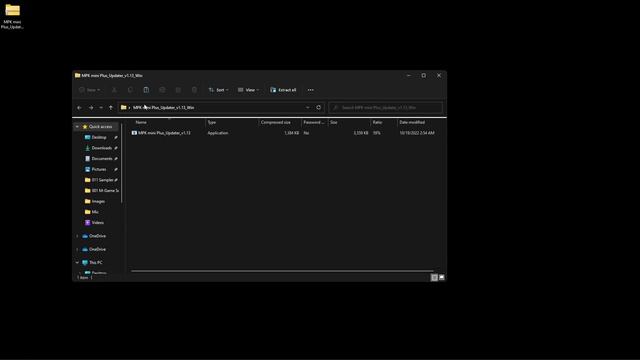This screenshot has height=360, width=640.
Task: Click the Paste clipboard icon
Action: click(146, 90)
